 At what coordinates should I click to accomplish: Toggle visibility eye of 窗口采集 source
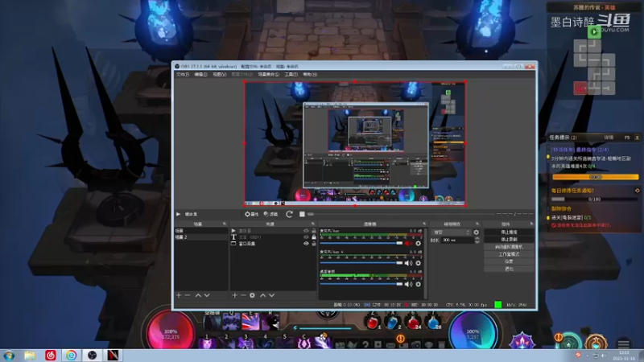(x=306, y=244)
